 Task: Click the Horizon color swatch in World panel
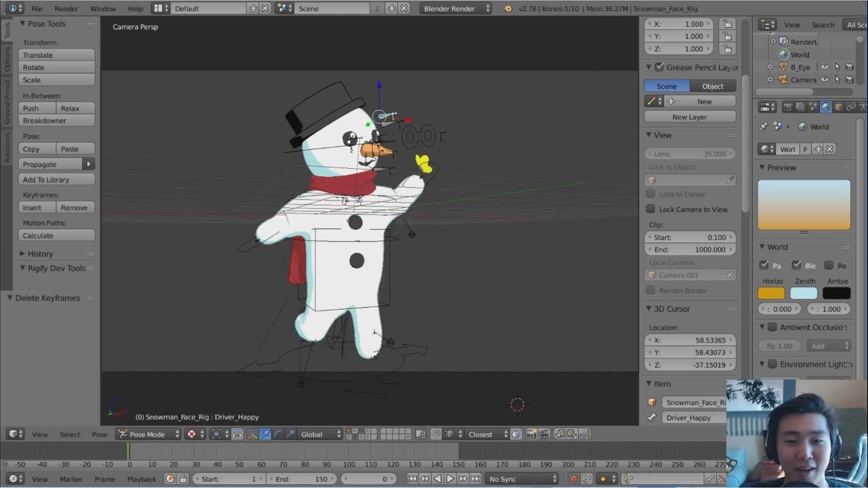[x=771, y=293]
